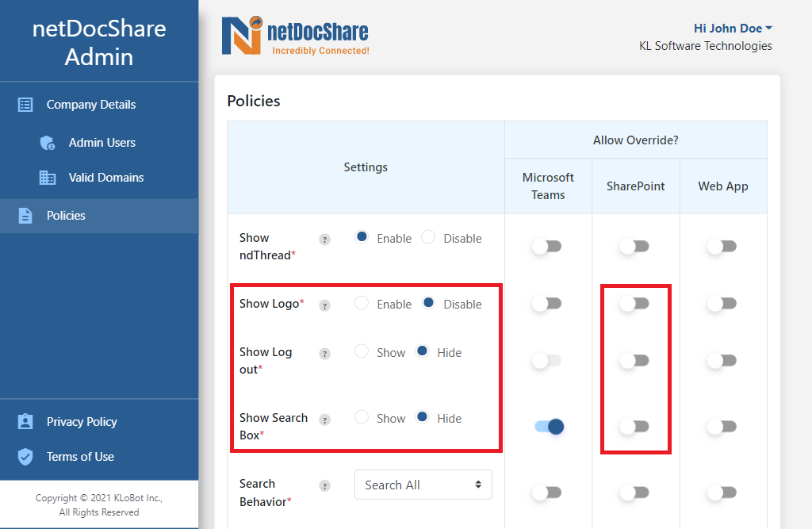Toggle Web App override for Show Logo
The width and height of the screenshot is (812, 529).
click(x=722, y=303)
